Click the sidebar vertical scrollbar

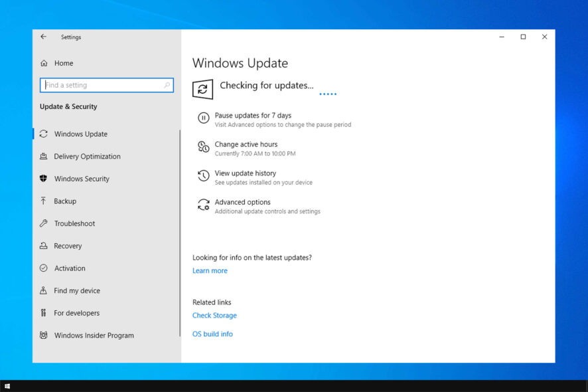180,233
